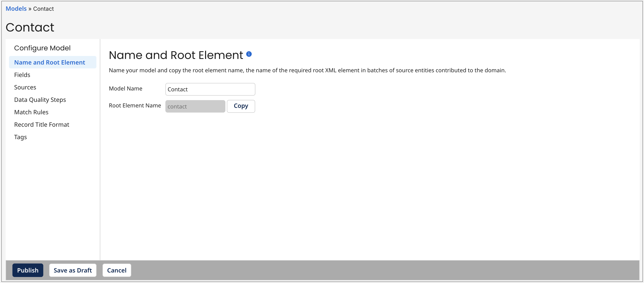Open the Models breadcrumb link
This screenshot has height=283, width=644.
pyautogui.click(x=16, y=9)
